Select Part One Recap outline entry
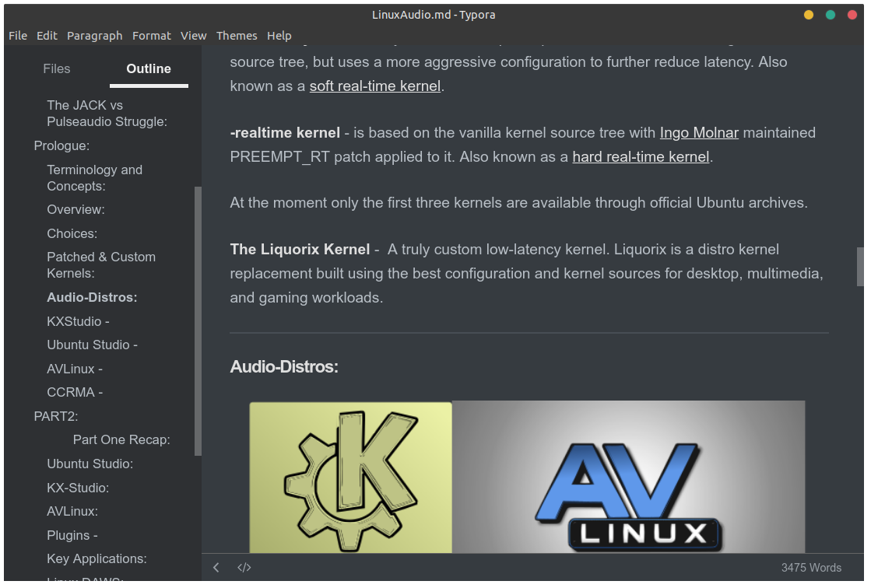 [121, 440]
